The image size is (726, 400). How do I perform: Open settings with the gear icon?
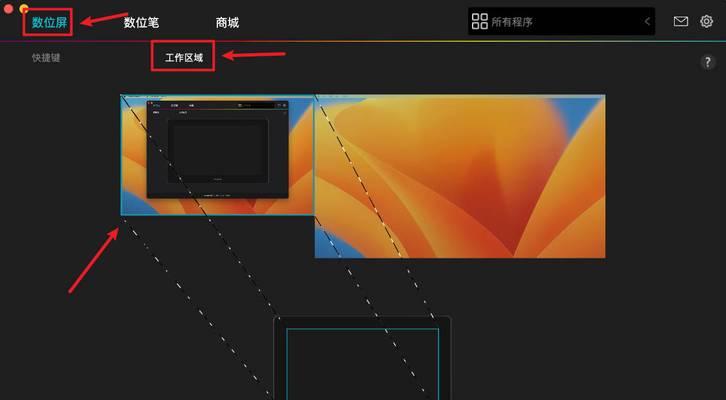[707, 21]
